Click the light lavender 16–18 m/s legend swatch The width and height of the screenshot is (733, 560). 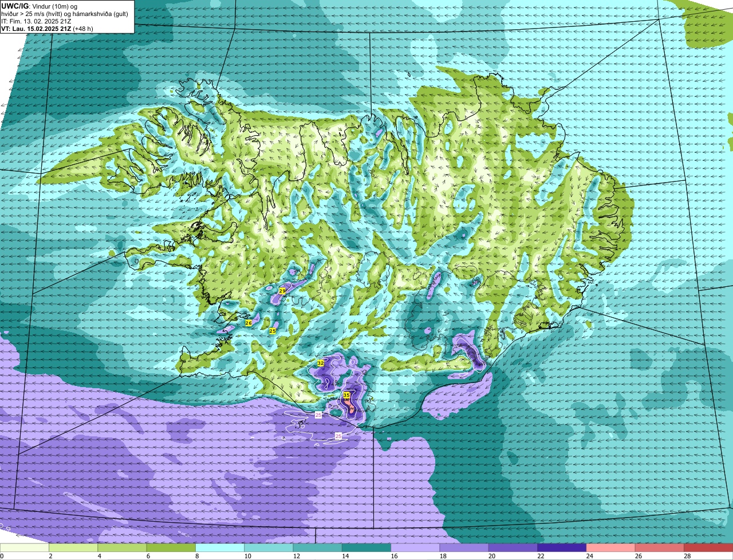(415, 547)
